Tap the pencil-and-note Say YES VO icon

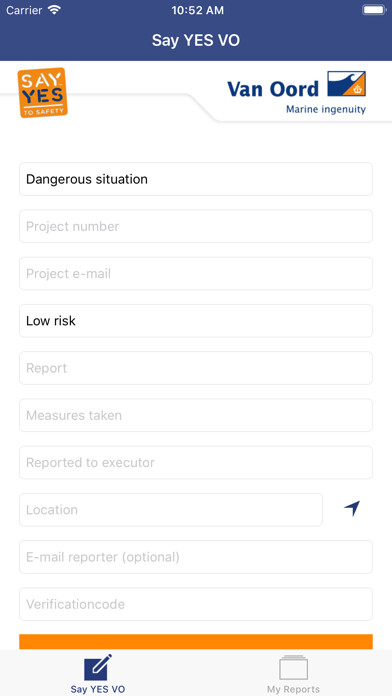[x=98, y=668]
